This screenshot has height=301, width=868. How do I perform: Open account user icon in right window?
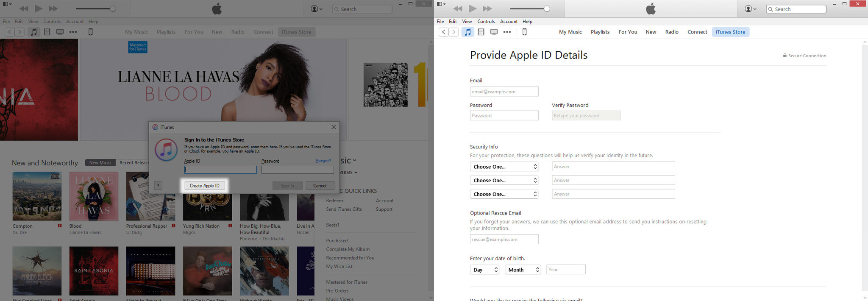(751, 9)
